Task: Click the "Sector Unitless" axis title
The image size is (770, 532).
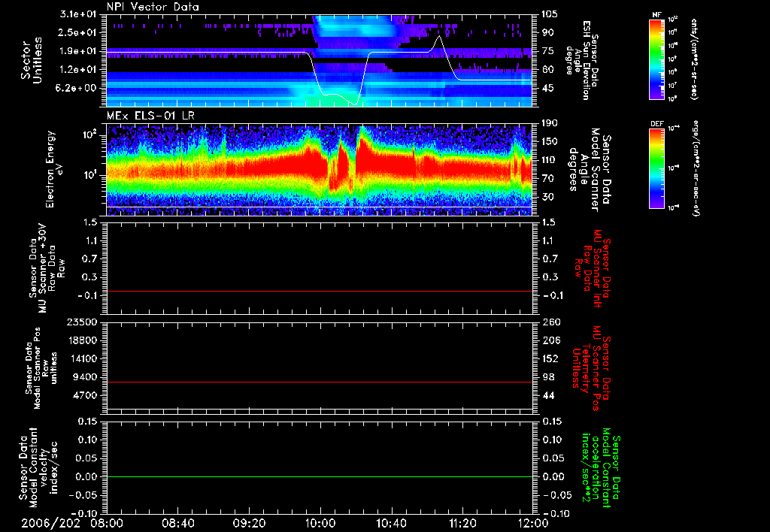Action: click(32, 60)
